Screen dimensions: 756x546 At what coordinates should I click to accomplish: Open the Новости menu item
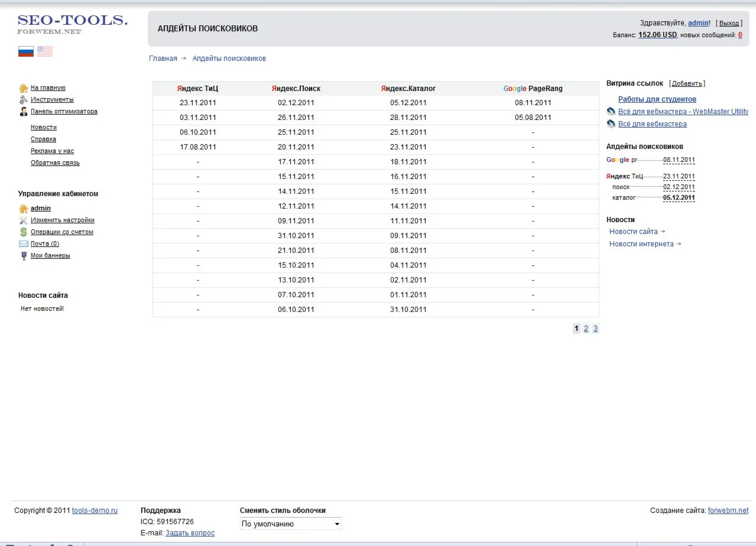tap(44, 128)
